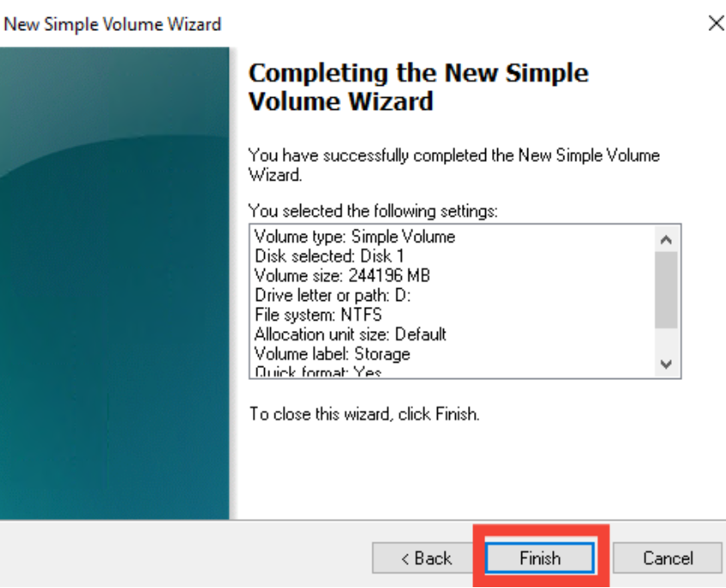Click scrollbar track below the thumb

click(667, 340)
